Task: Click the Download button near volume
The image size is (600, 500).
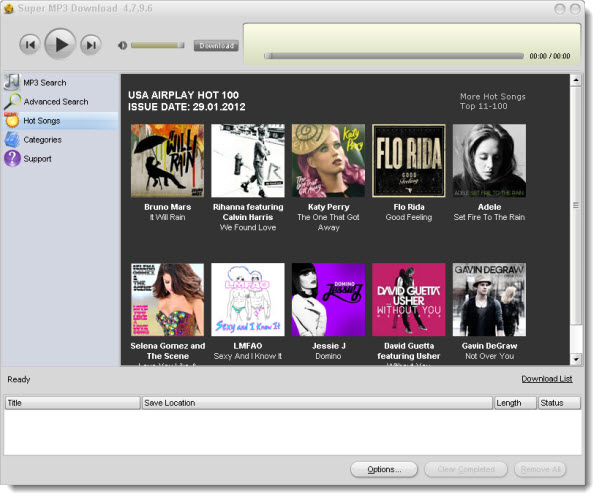Action: pyautogui.click(x=216, y=46)
